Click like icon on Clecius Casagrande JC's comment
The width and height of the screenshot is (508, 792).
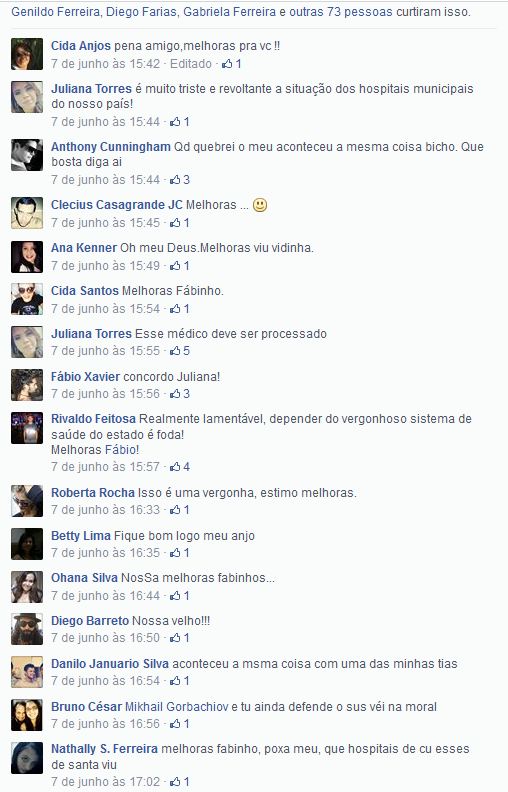175,223
